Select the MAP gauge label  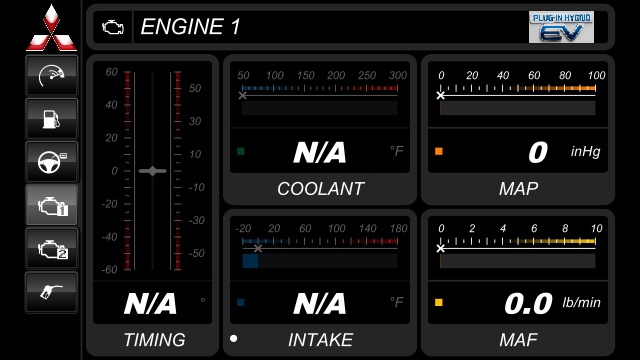click(518, 189)
